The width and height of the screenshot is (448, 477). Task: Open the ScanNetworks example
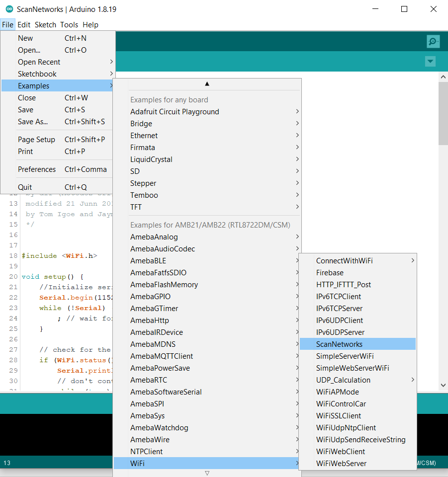[x=358, y=344]
